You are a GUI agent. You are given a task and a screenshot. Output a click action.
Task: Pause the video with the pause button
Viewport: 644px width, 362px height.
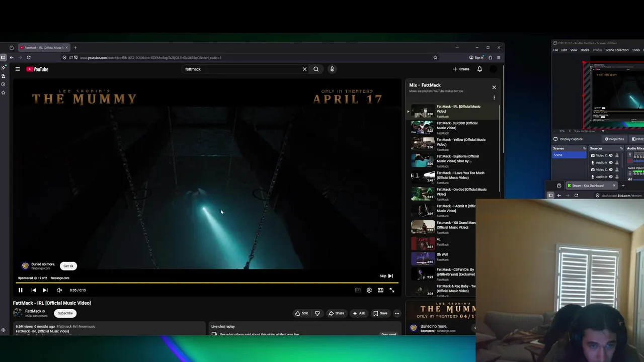21,290
